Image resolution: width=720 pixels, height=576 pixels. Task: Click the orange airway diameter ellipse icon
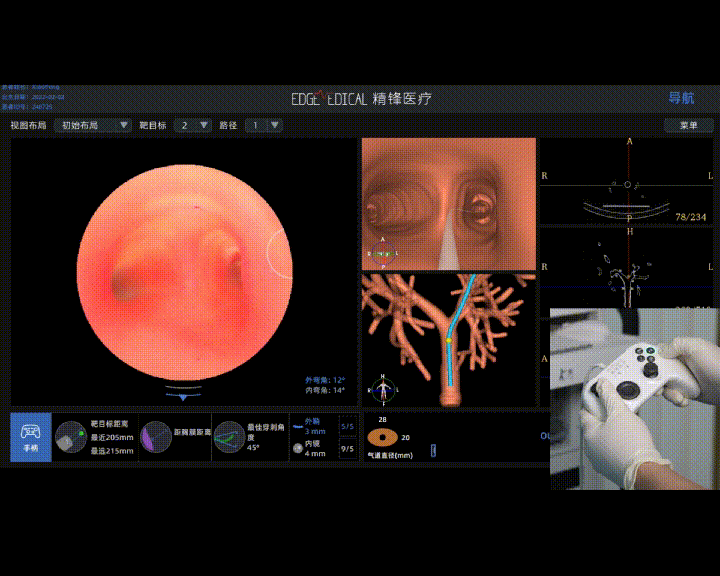tap(381, 437)
